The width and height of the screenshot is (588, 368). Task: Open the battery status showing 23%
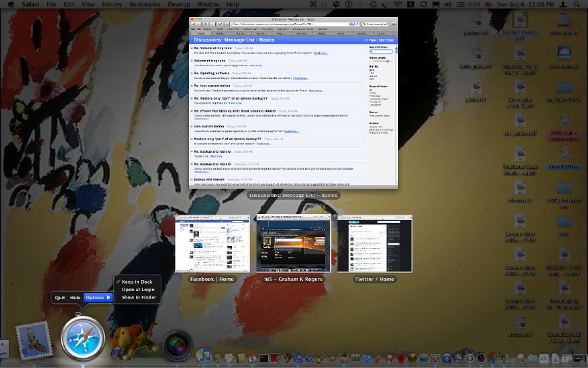(x=468, y=5)
